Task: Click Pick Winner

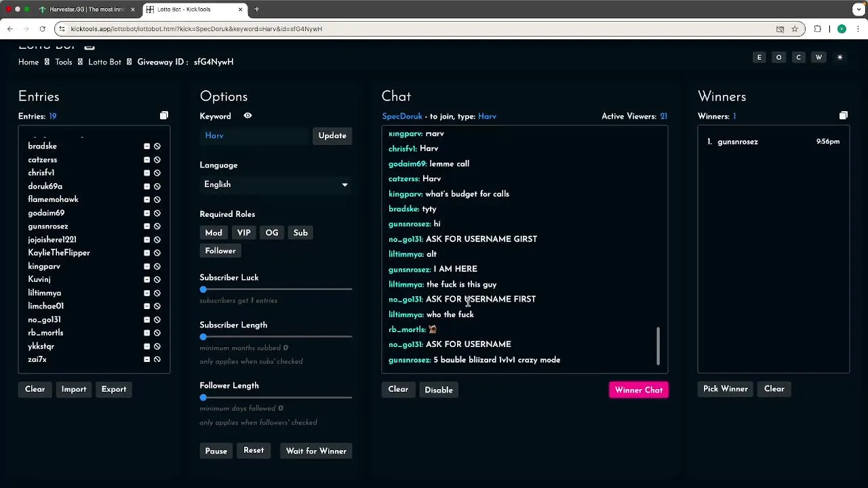Action: click(726, 389)
